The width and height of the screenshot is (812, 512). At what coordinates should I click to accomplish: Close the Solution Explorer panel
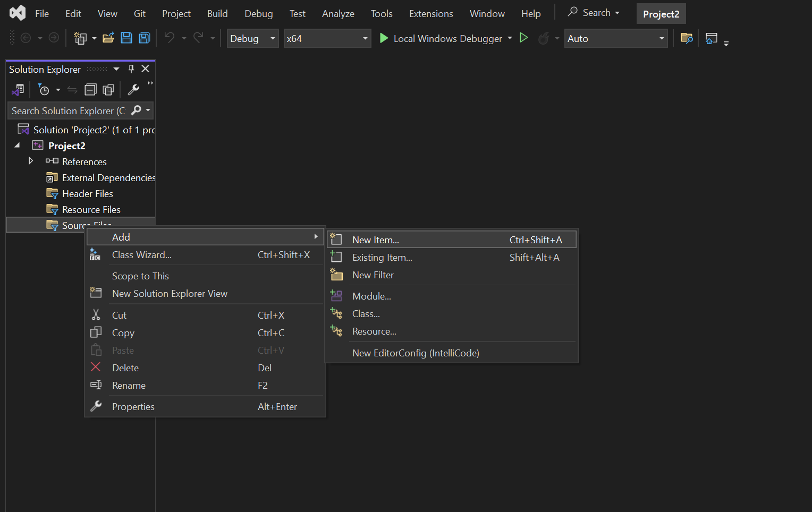point(145,69)
